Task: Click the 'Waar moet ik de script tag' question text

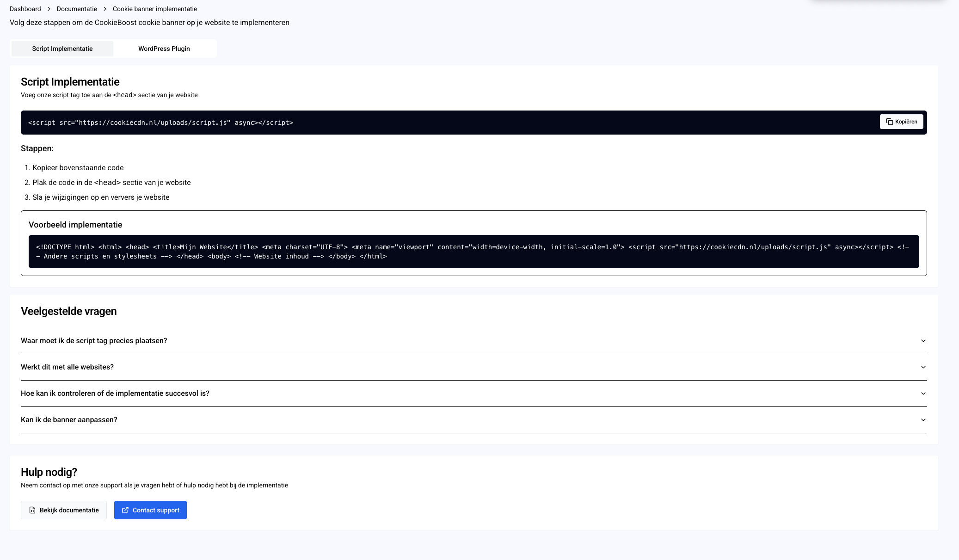Action: [94, 341]
